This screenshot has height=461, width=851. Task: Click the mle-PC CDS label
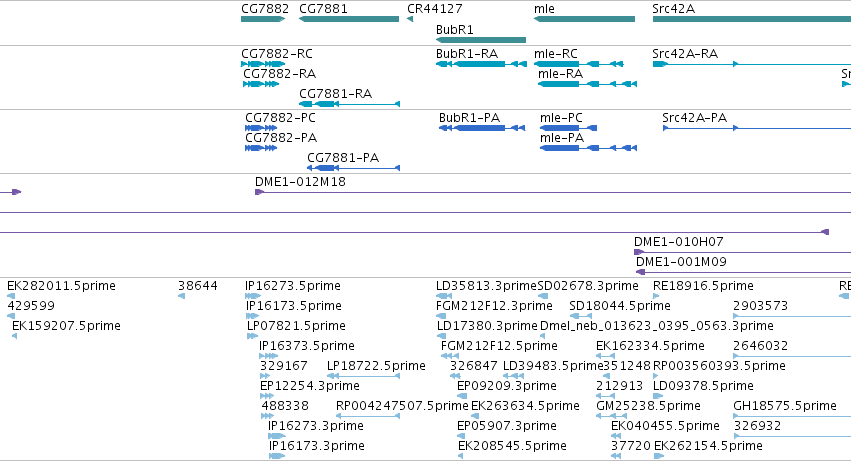pos(561,118)
